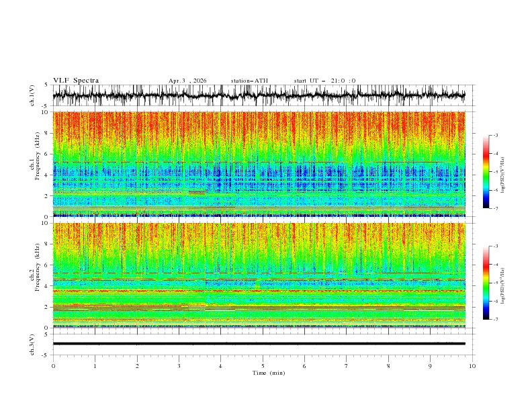Click time axis tick label "1"

pyautogui.click(x=95, y=366)
